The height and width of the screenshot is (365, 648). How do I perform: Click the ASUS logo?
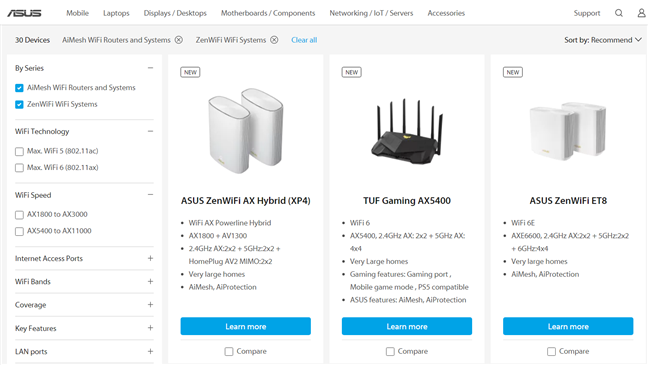click(24, 13)
